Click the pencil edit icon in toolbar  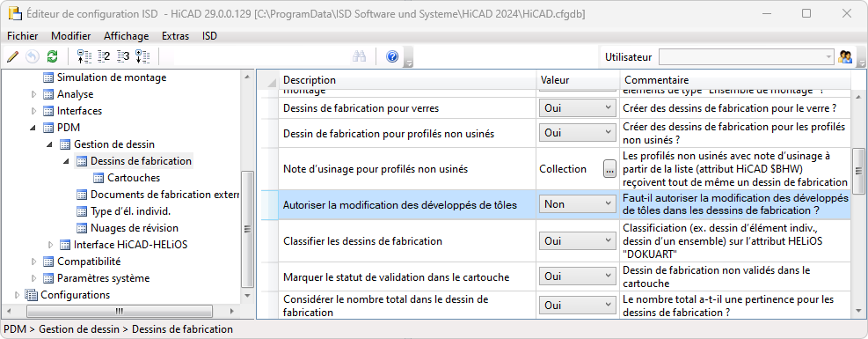point(13,56)
